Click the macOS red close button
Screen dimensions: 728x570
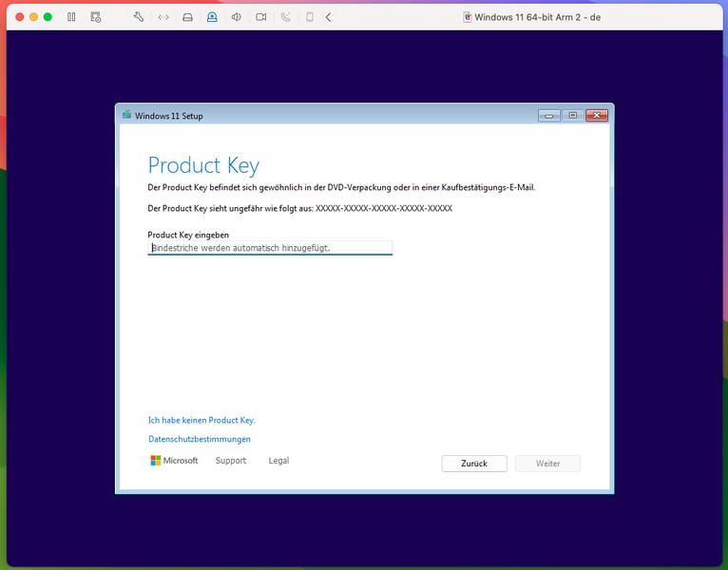20,17
